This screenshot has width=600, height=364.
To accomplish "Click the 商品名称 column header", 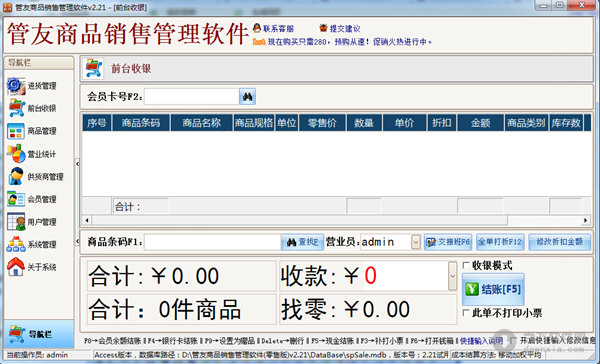I will [x=201, y=122].
